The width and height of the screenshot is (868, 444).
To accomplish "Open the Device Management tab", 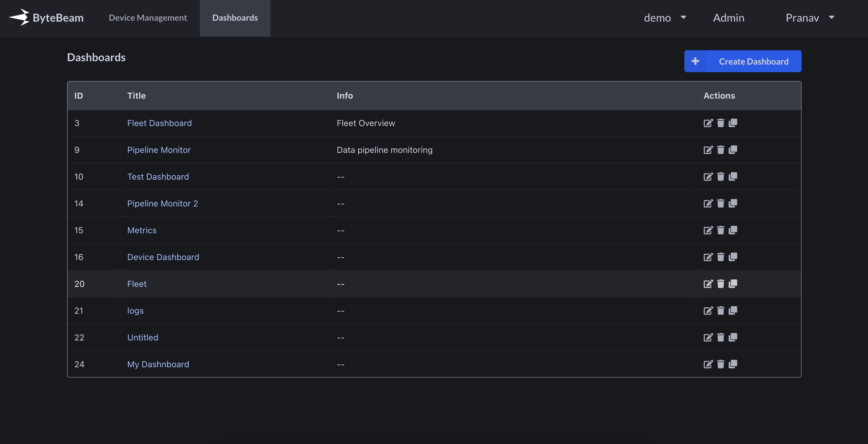I will click(x=148, y=18).
